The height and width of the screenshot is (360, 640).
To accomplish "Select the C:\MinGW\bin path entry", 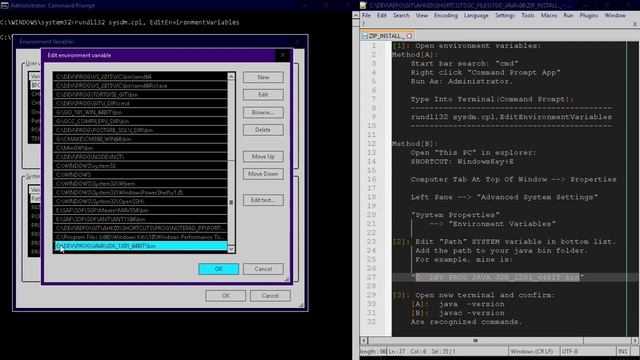I will point(140,148).
